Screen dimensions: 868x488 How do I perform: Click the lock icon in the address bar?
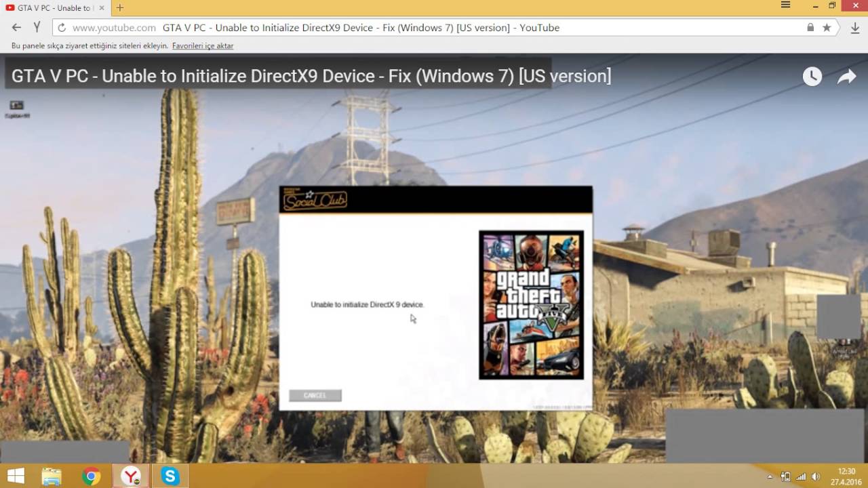[x=810, y=28]
